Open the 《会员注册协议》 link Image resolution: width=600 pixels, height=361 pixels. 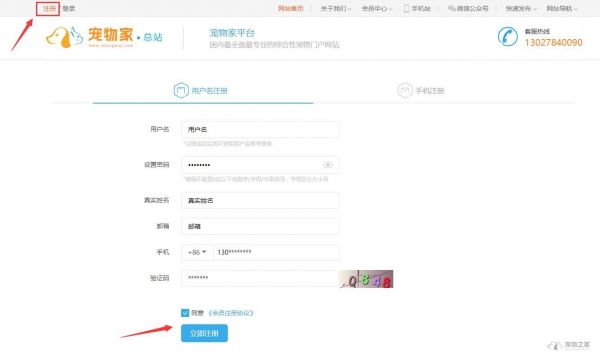[231, 313]
